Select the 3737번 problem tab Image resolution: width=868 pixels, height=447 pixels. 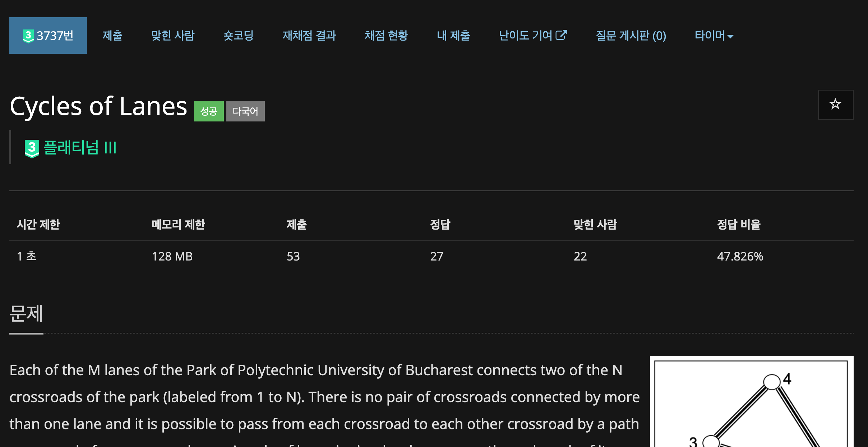(x=48, y=36)
